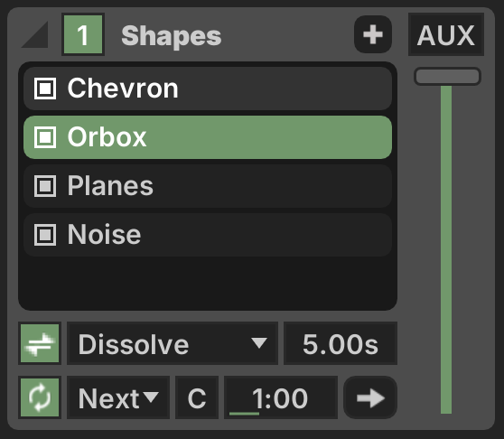This screenshot has width=504, height=439.
Task: Click the 5.00s transition time field
Action: [x=341, y=343]
